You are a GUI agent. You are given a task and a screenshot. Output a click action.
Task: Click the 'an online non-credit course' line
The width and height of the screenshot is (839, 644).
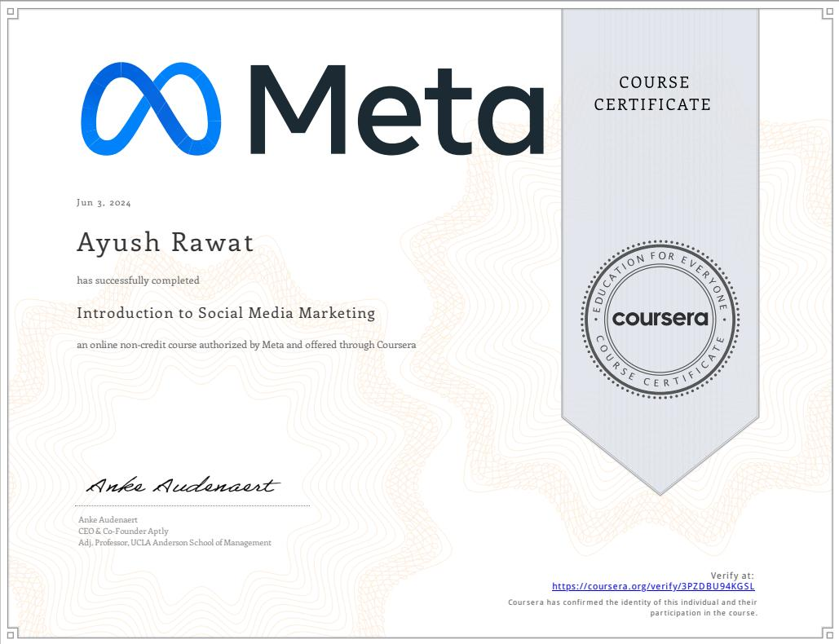coord(246,345)
